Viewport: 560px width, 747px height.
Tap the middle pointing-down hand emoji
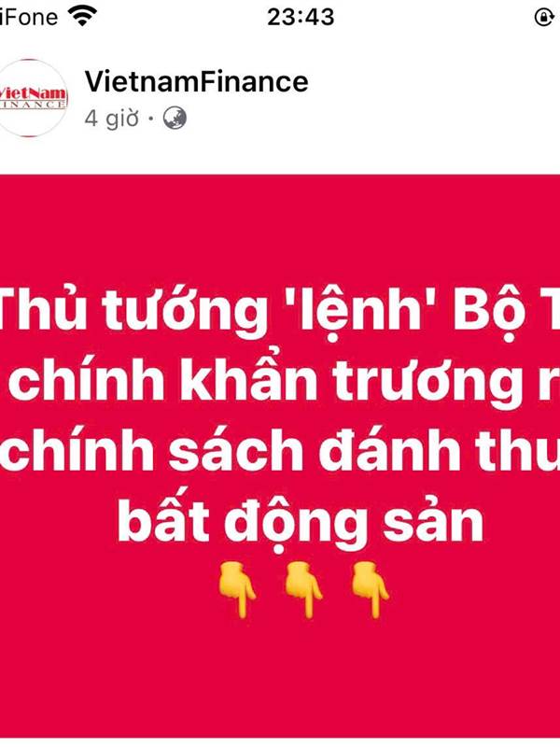(303, 589)
